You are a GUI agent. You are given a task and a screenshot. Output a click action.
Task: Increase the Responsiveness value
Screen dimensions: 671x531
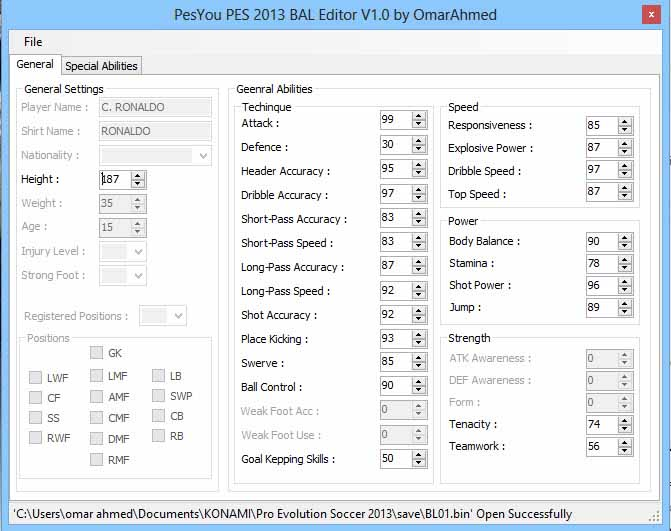pos(625,122)
